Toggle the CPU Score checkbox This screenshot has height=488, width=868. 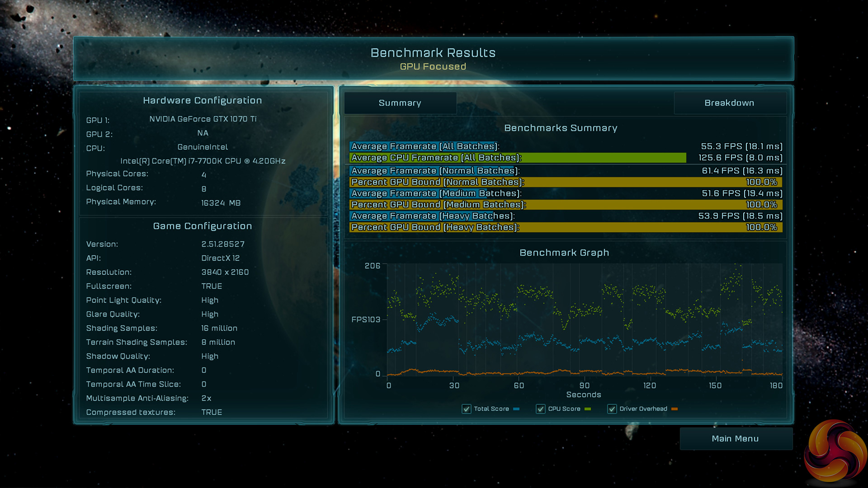coord(541,409)
